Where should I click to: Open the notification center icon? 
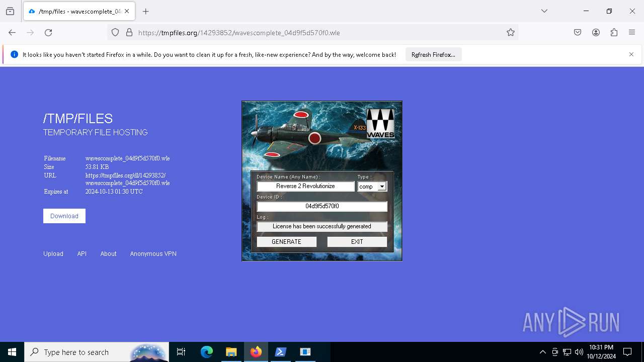(x=627, y=352)
